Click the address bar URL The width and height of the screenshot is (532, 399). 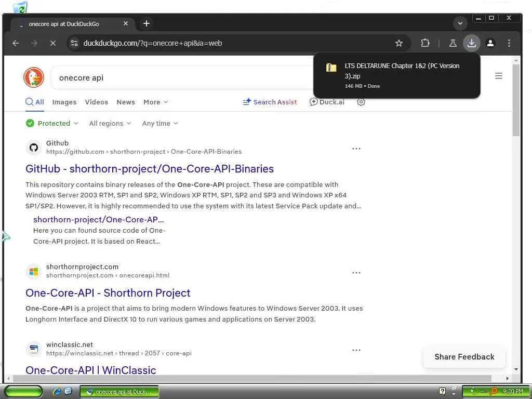pos(152,43)
